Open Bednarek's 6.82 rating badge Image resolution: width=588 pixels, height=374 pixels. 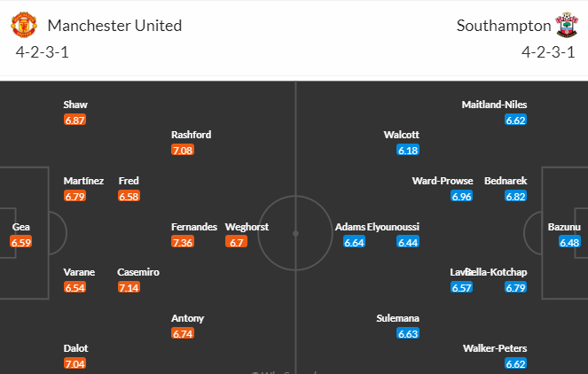point(515,196)
